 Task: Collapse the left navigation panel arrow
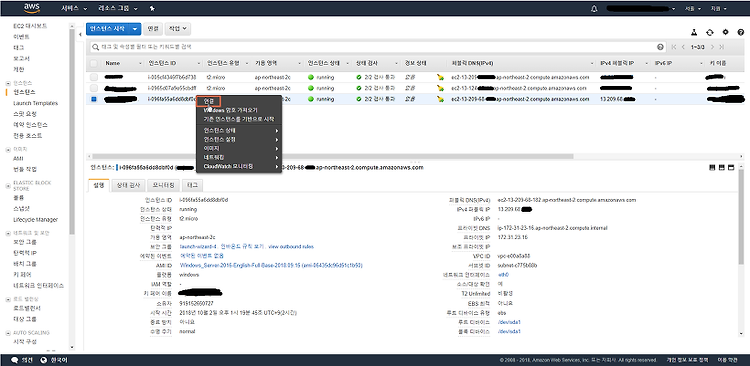tap(80, 35)
